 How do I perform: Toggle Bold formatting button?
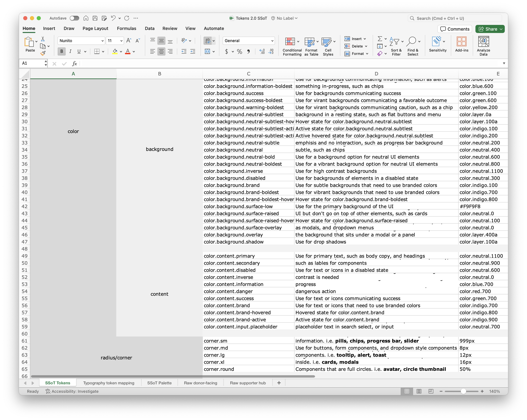click(x=62, y=52)
